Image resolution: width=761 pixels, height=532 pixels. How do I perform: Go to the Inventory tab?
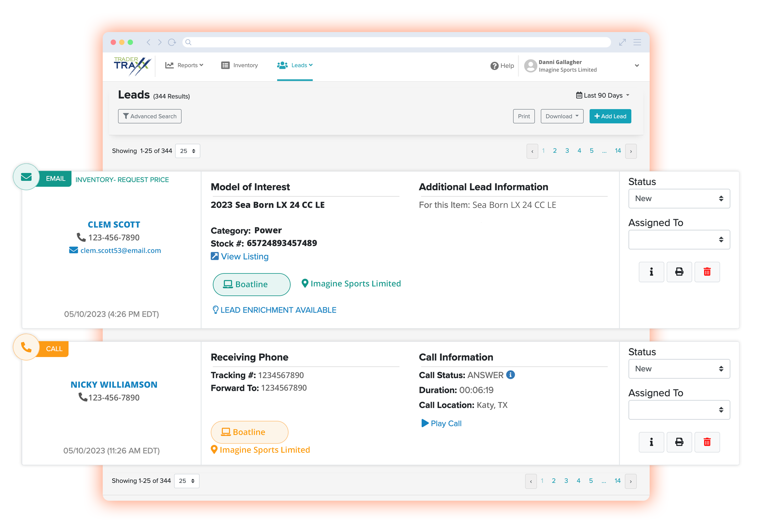(x=239, y=65)
